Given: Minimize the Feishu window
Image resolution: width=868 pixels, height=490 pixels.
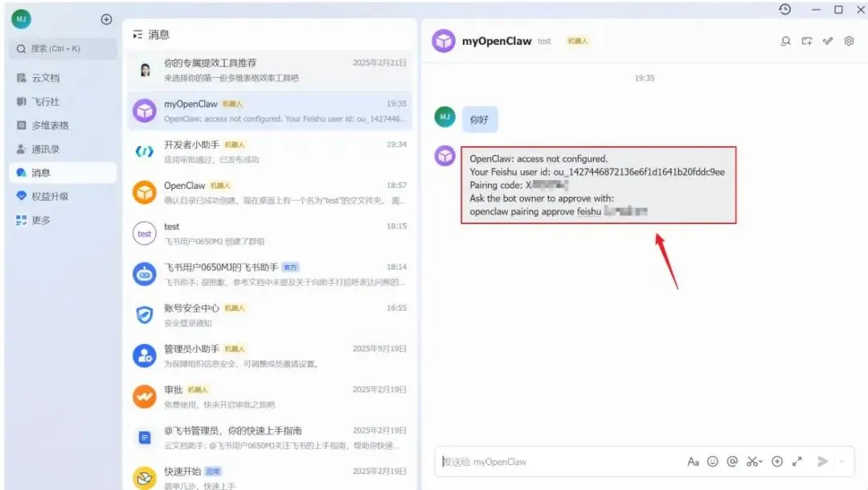Looking at the screenshot, I should click(x=816, y=10).
